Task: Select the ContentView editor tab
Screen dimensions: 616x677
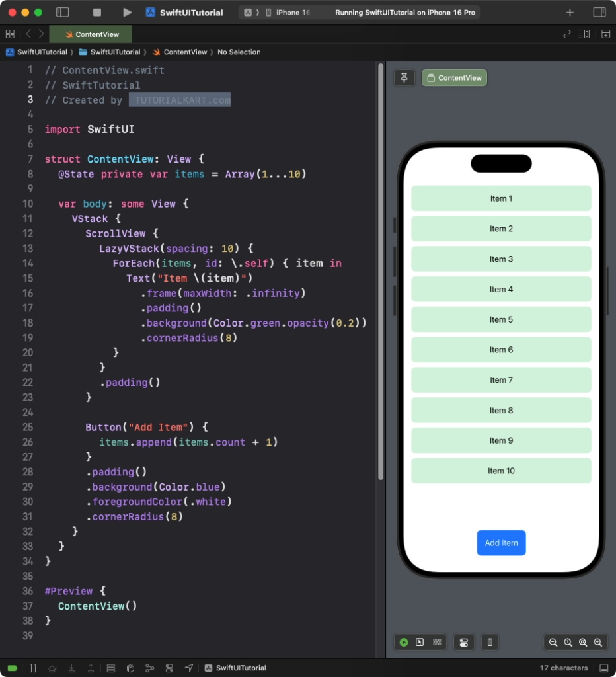Action: click(x=91, y=34)
